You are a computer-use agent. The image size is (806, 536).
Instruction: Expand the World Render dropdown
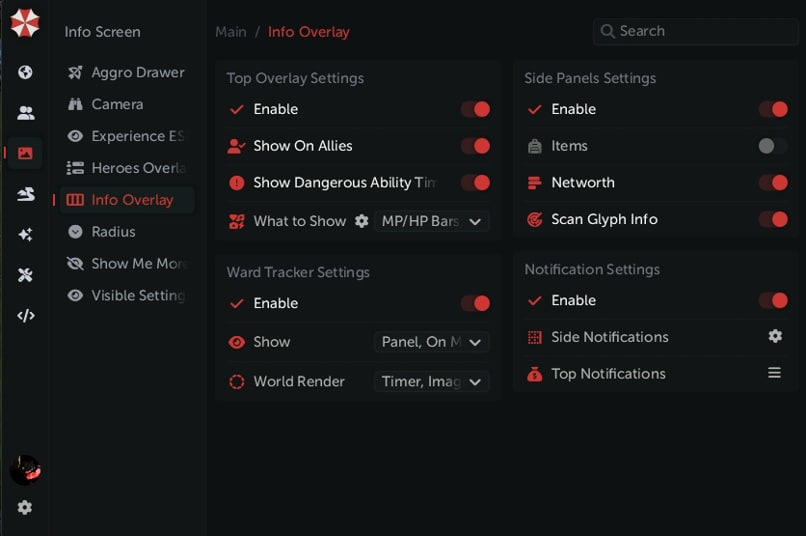pyautogui.click(x=432, y=382)
